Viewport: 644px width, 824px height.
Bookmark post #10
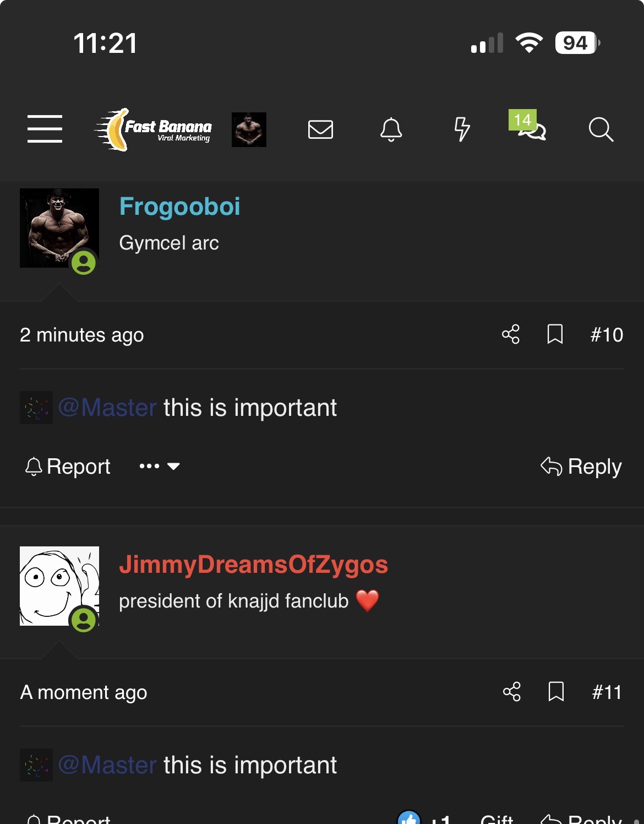[555, 334]
